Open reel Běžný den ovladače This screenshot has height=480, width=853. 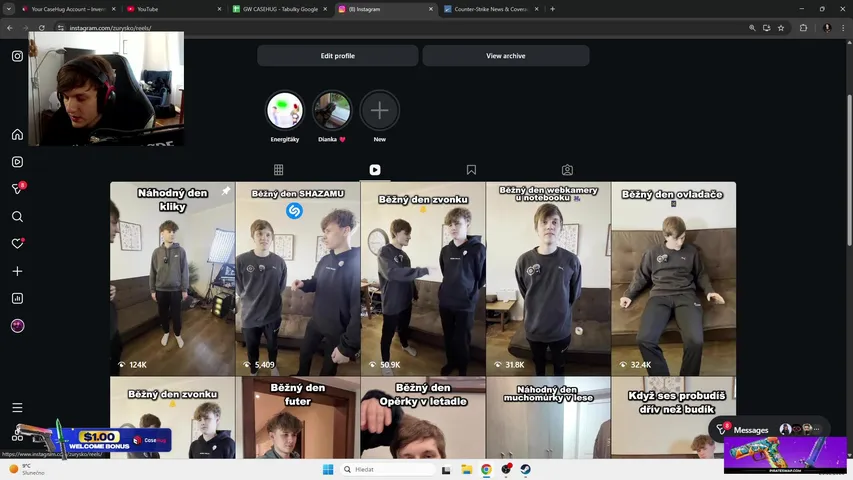tap(673, 279)
